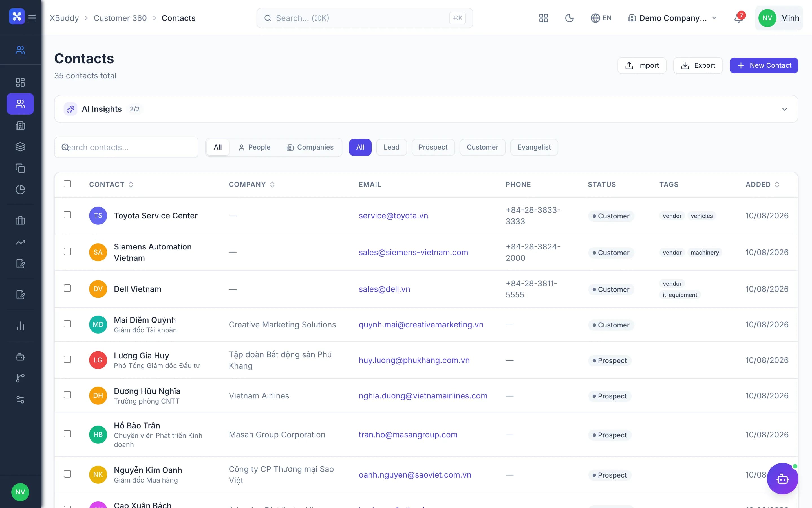
Task: Open the floating AI assistant robot button
Action: click(782, 478)
